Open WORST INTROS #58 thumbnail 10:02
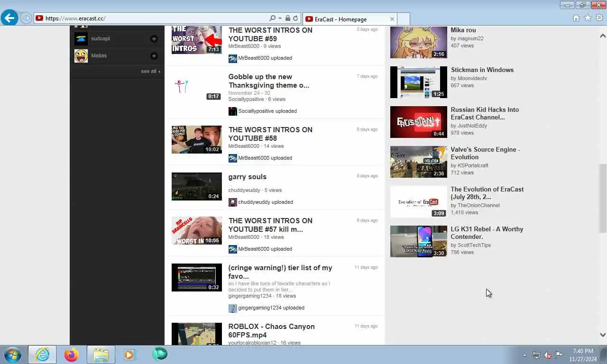This screenshot has width=607, height=364. click(196, 139)
